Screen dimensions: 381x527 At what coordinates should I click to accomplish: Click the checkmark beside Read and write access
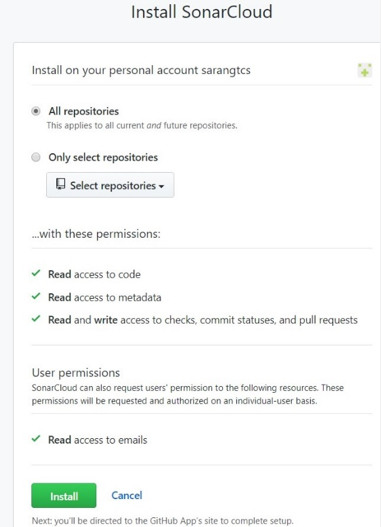pos(36,319)
